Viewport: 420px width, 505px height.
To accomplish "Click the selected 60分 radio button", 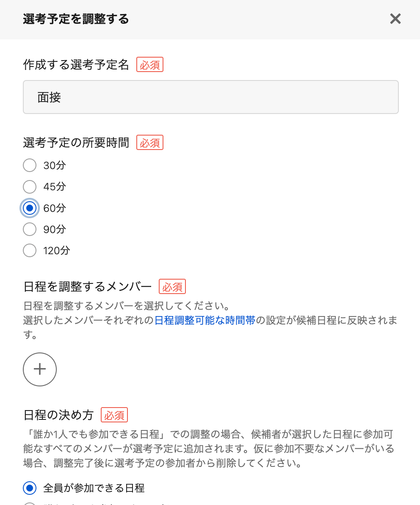I will click(x=30, y=208).
